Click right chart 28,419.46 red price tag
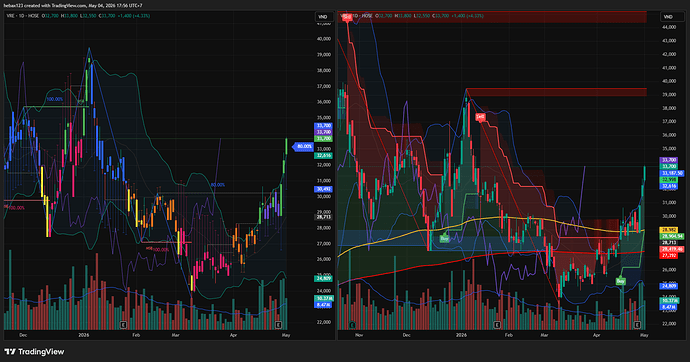The image size is (690, 362). (672, 249)
